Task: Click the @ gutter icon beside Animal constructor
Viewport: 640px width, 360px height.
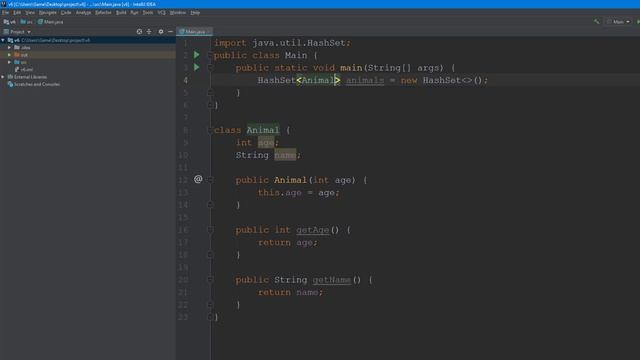Action: [198, 179]
